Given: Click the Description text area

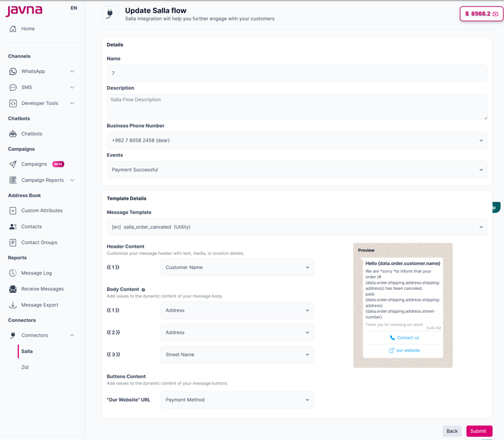Looking at the screenshot, I should pyautogui.click(x=297, y=107).
